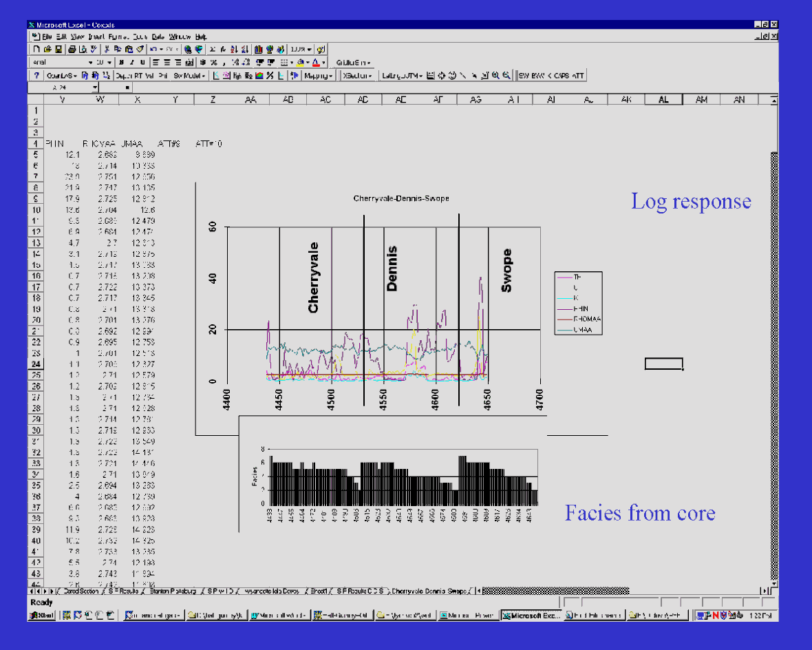Open the zoom percentage dropdown

click(x=310, y=50)
